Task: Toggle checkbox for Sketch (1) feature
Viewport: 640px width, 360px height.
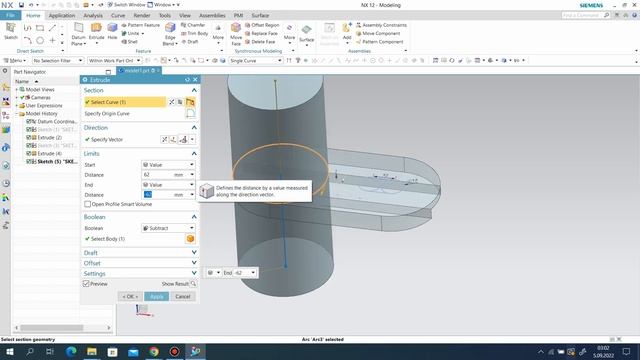Action: 29,129
